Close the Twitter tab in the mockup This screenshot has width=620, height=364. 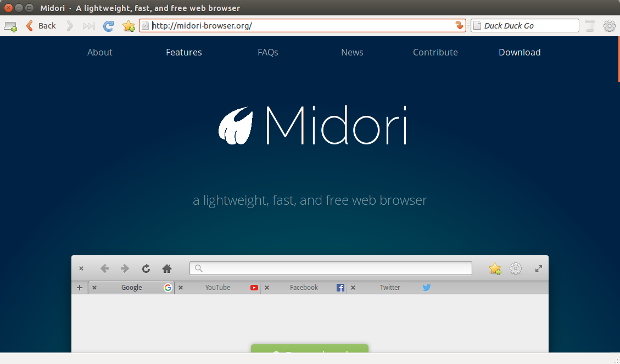pos(353,288)
